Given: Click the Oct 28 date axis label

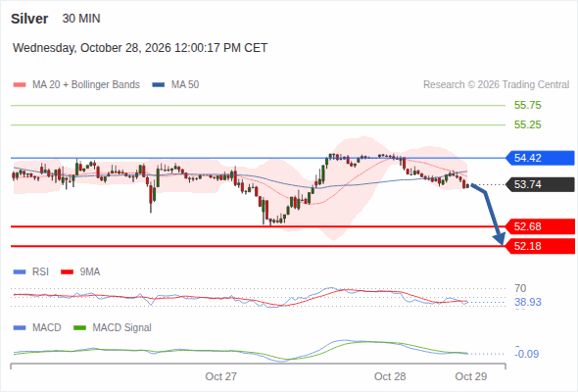Looking at the screenshot, I should click(390, 376).
